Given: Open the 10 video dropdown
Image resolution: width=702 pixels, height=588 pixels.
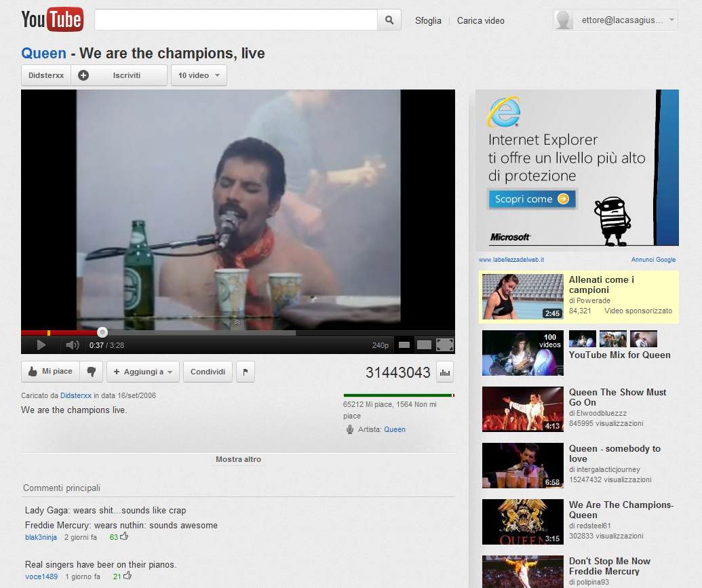Looking at the screenshot, I should pyautogui.click(x=199, y=75).
